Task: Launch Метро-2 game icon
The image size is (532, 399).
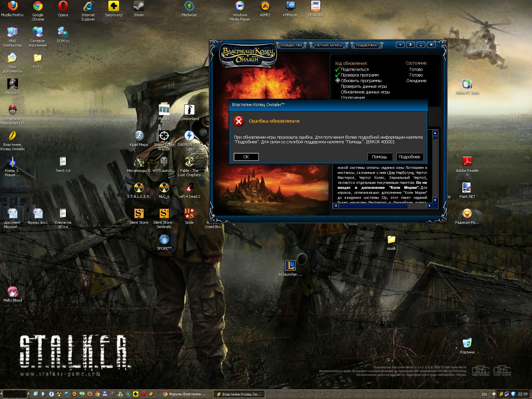Action: click(x=12, y=86)
